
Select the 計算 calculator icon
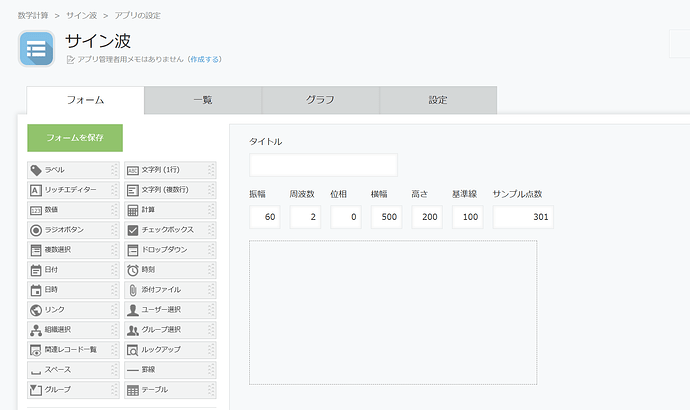click(x=133, y=210)
